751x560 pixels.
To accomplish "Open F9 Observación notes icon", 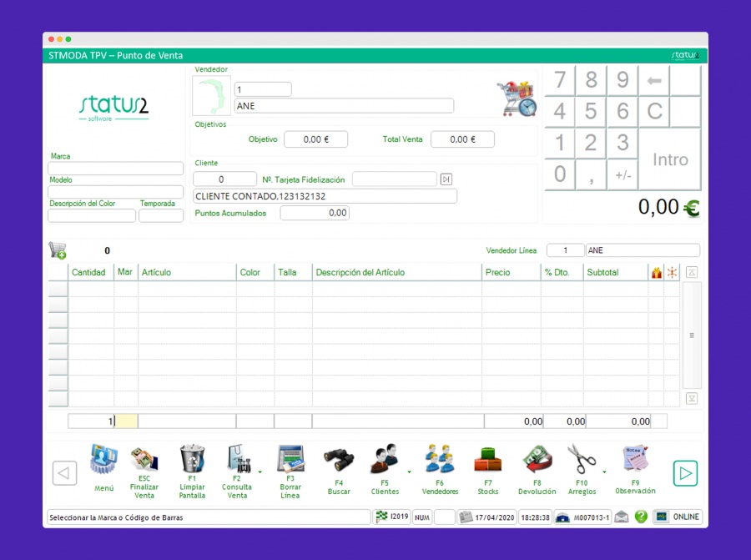I will pos(635,459).
